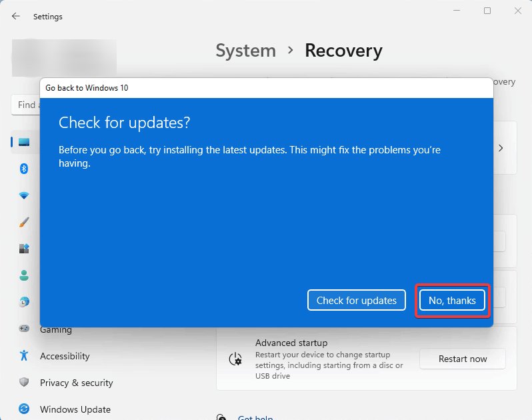The width and height of the screenshot is (532, 420).
Task: Maximize the Settings window
Action: tap(487, 11)
